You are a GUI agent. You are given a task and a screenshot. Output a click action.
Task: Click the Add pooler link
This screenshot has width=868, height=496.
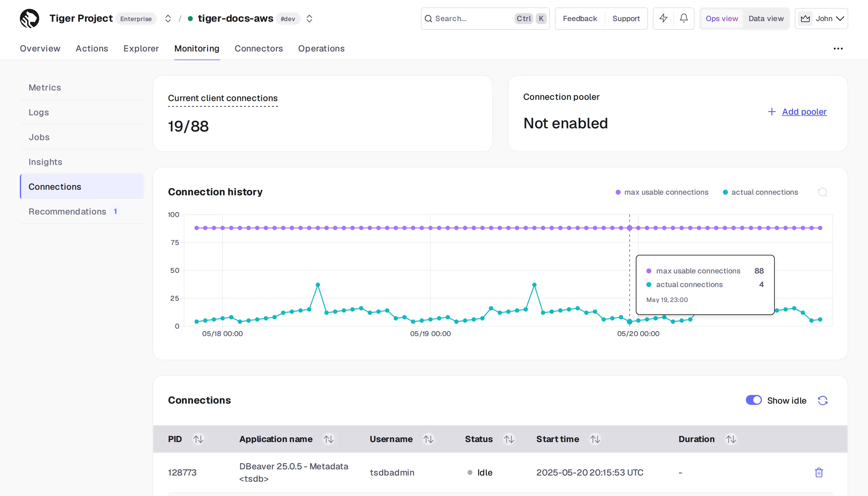[804, 112]
